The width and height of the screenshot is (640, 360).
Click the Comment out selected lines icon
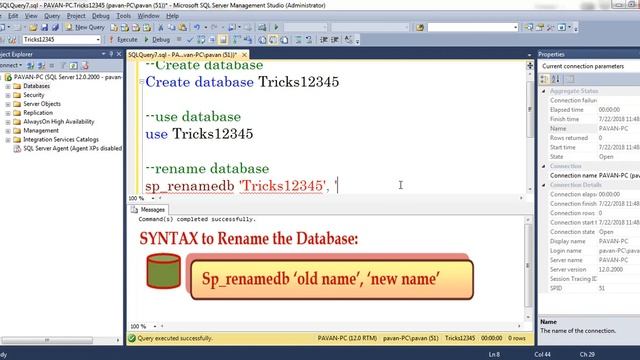click(x=298, y=40)
